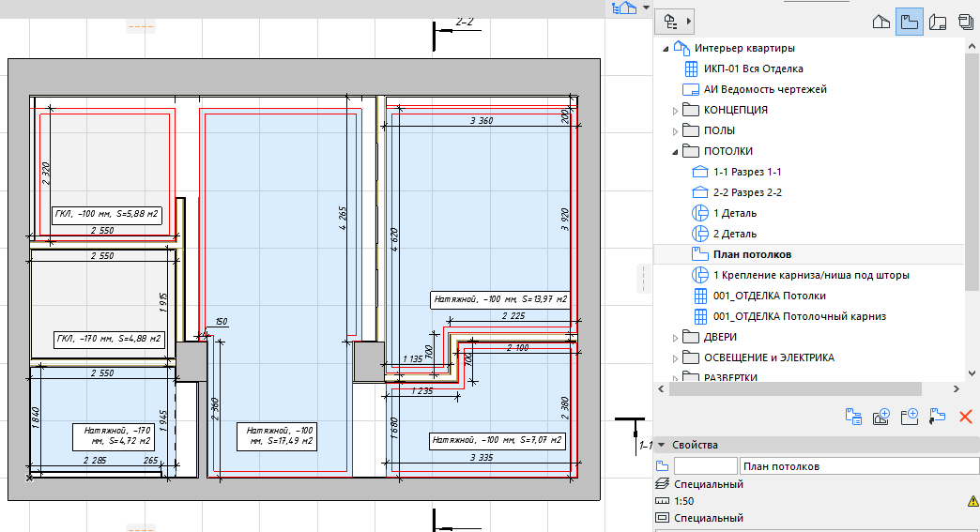Image resolution: width=980 pixels, height=532 pixels.
Task: Select the View Map icon
Action: point(909,22)
